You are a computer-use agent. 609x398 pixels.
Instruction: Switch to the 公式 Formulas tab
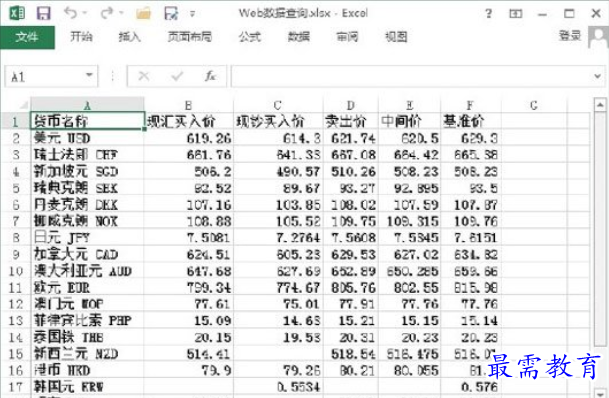pos(249,37)
